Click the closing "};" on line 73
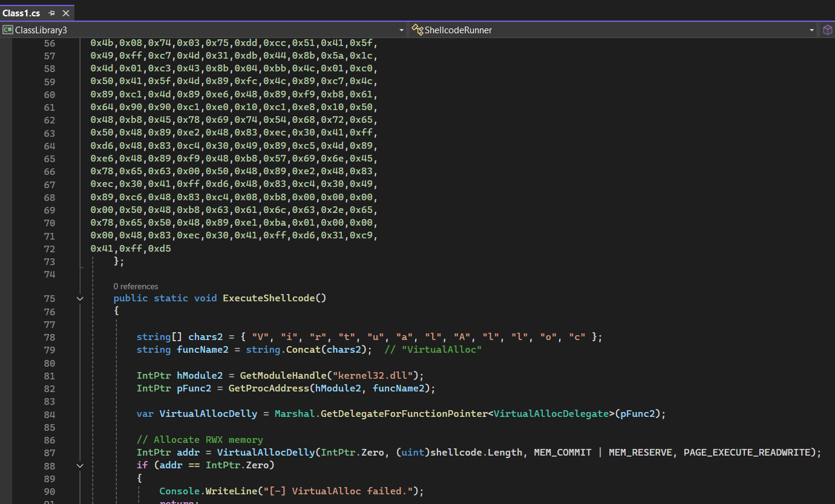The image size is (835, 504). coord(119,261)
